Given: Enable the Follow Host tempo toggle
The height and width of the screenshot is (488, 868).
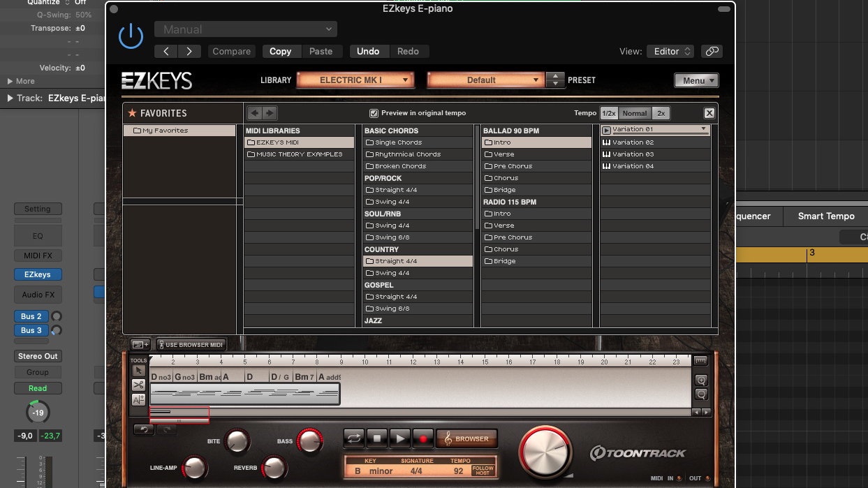Looking at the screenshot, I should click(483, 471).
